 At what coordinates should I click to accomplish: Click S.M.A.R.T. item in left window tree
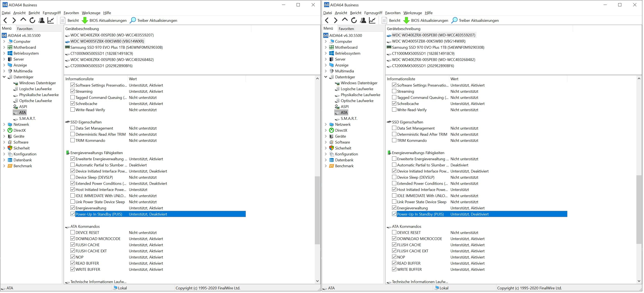click(x=28, y=119)
